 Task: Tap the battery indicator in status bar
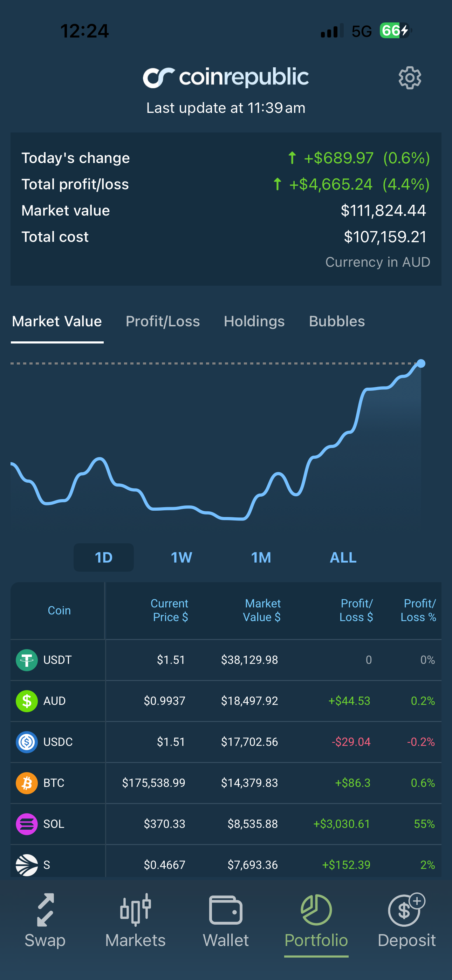(x=396, y=30)
